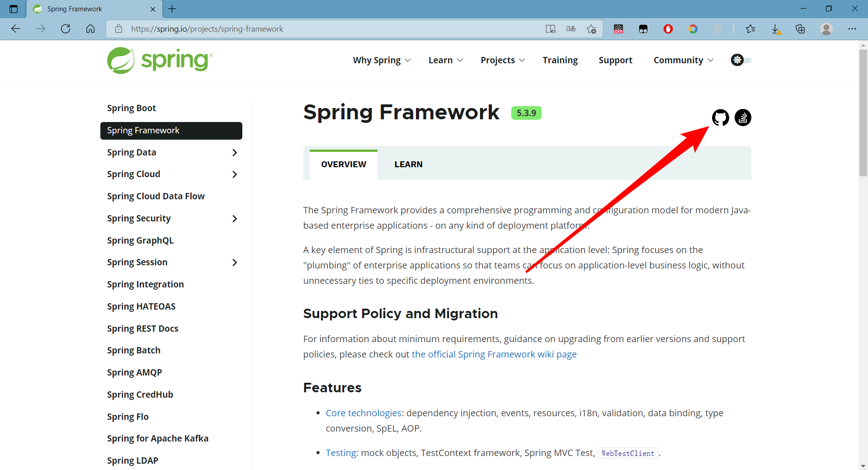868x470 pixels.
Task: Open the Spring Framework GitHub repository icon
Action: coord(720,117)
